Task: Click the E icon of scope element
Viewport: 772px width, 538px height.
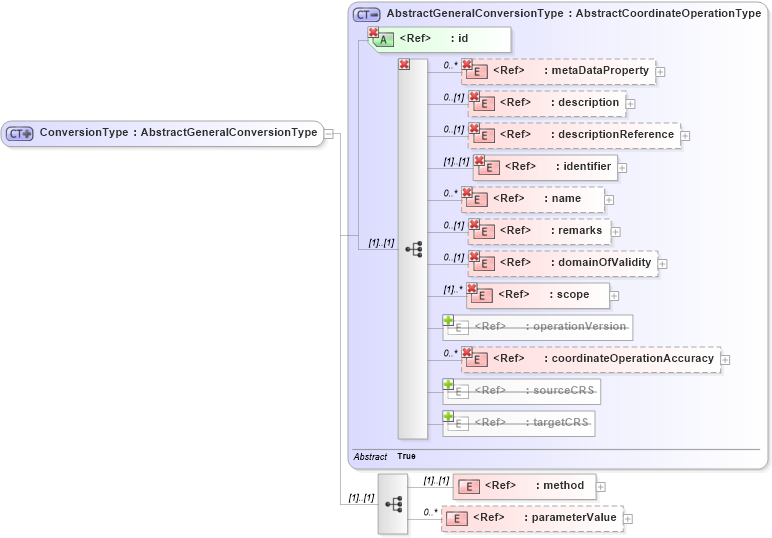Action: click(x=482, y=296)
